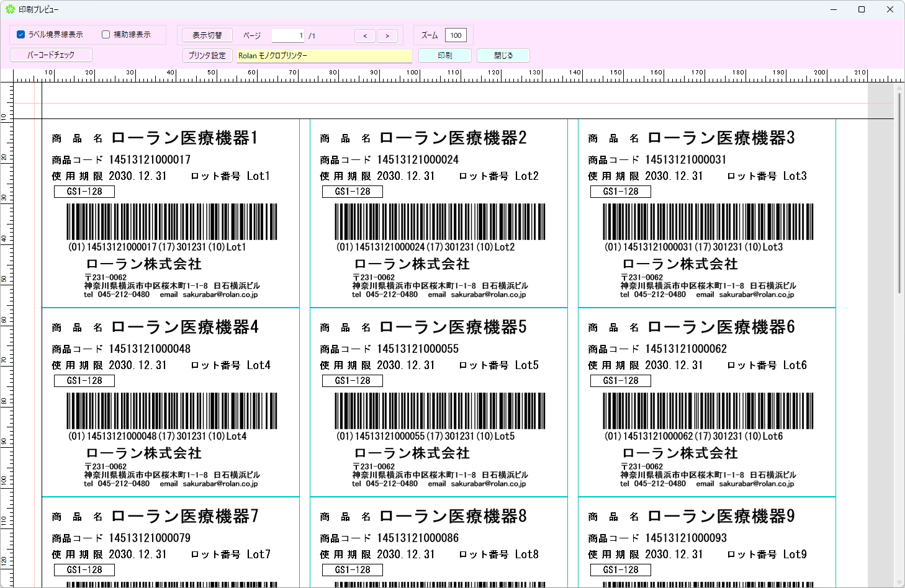Enable the 補助線表示 checkbox
Viewport: 905px width, 588px height.
(106, 34)
